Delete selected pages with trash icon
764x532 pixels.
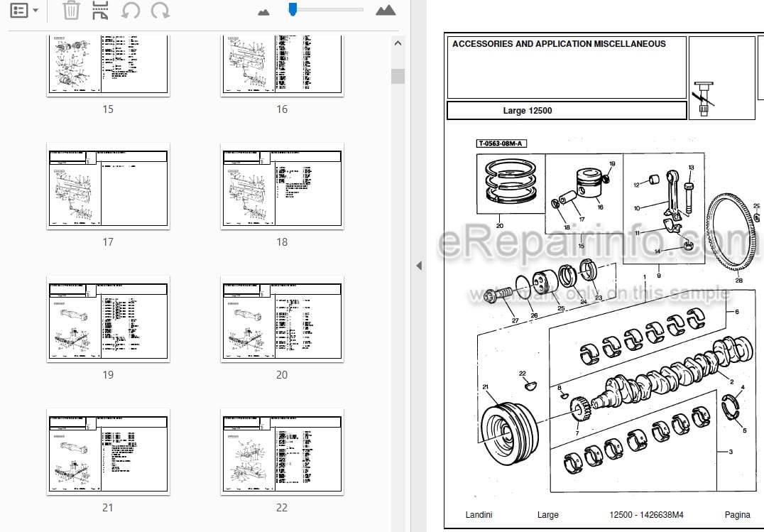point(71,10)
